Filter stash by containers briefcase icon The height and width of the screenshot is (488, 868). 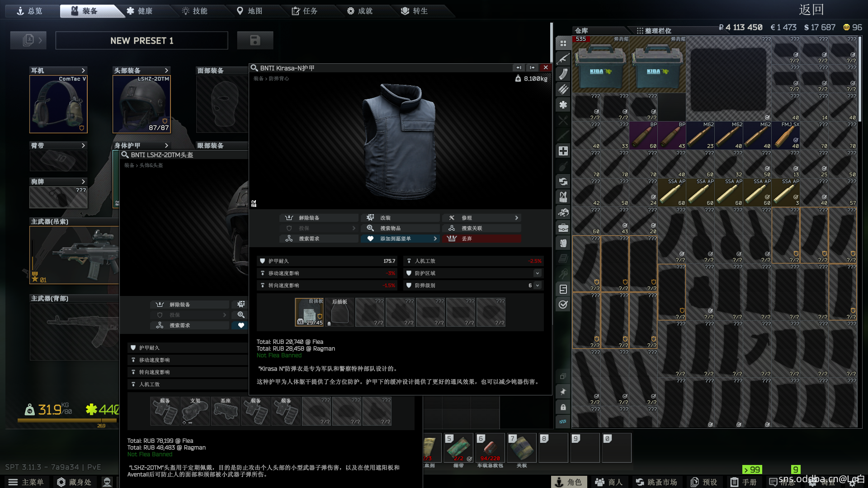[x=563, y=228]
